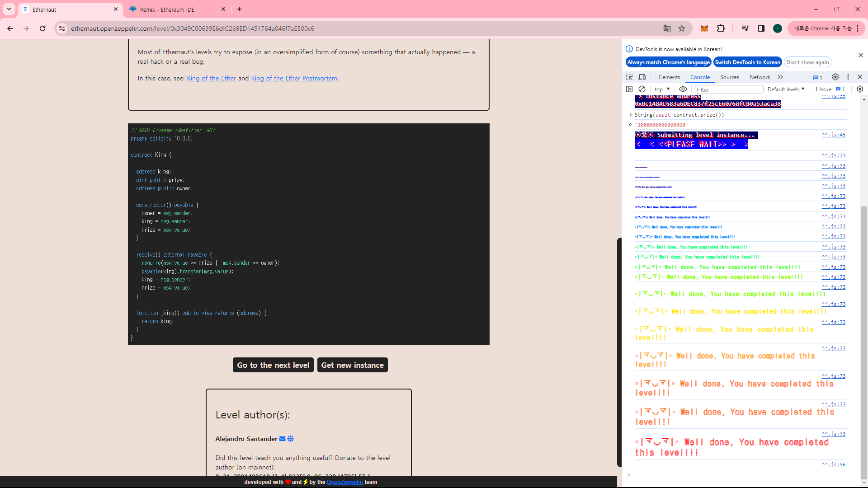Go back to previous page
The image size is (868, 488).
10,28
